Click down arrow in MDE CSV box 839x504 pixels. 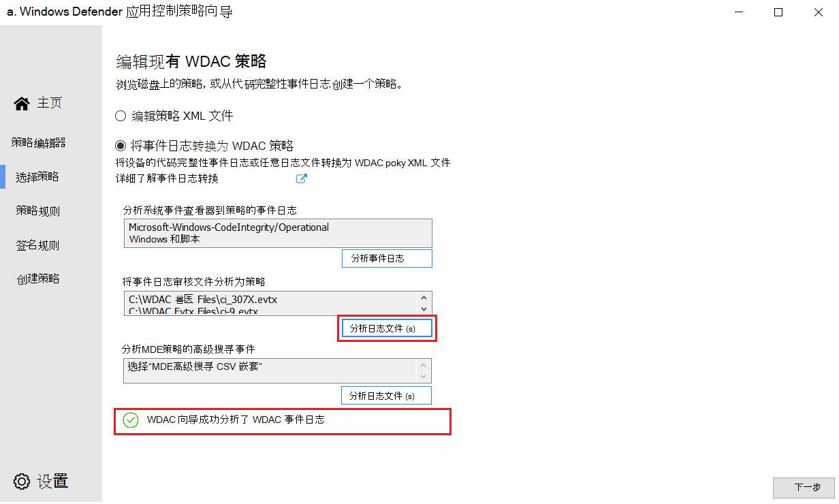424,376
